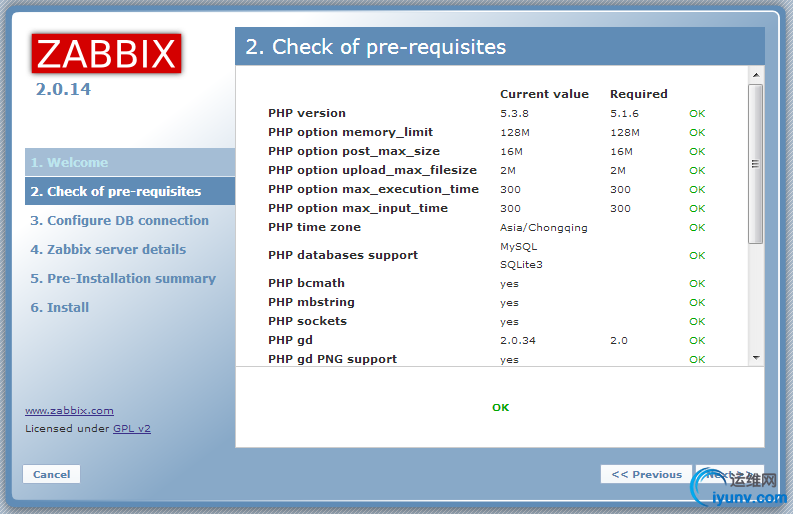Click the 'Required' column header
Screen dimensions: 793x514
[x=639, y=94]
